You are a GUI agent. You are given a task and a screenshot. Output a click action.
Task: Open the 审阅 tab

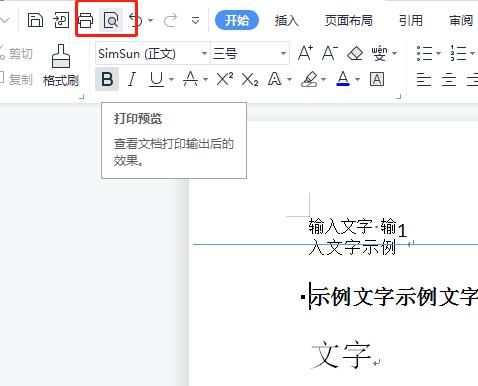point(461,21)
